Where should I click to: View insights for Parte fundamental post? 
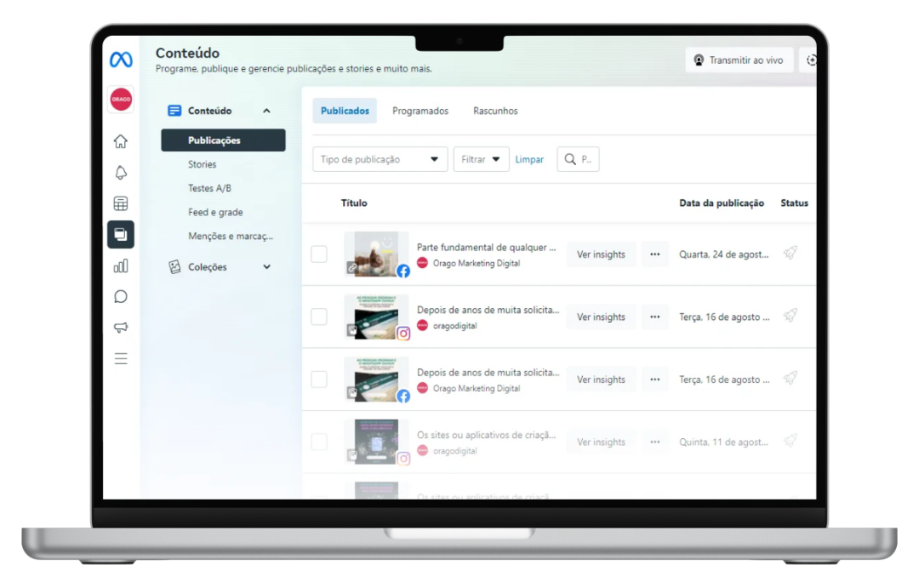[601, 254]
